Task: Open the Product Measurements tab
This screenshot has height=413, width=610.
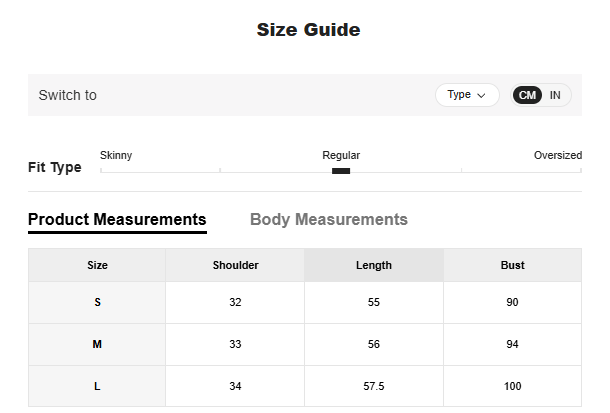Action: 117,220
